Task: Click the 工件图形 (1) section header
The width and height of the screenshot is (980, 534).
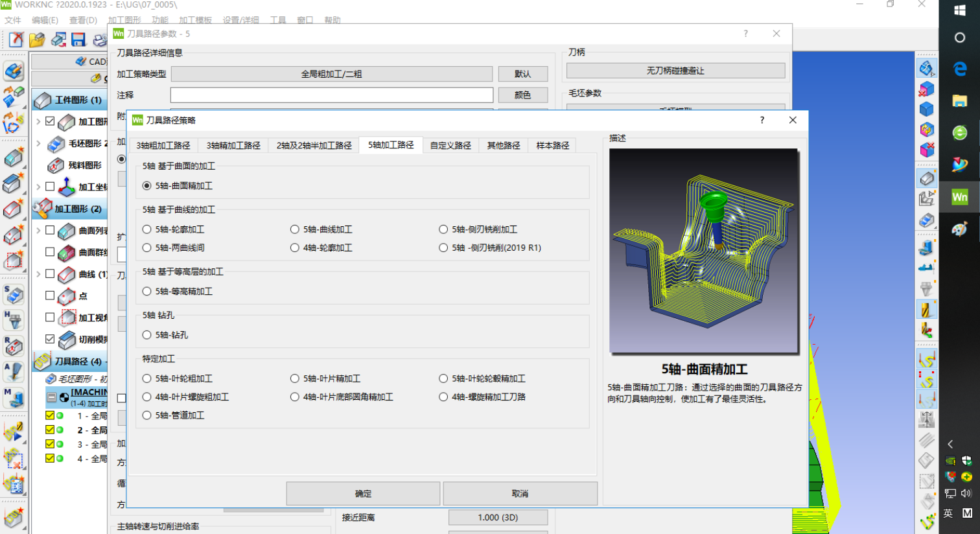Action: 69,100
